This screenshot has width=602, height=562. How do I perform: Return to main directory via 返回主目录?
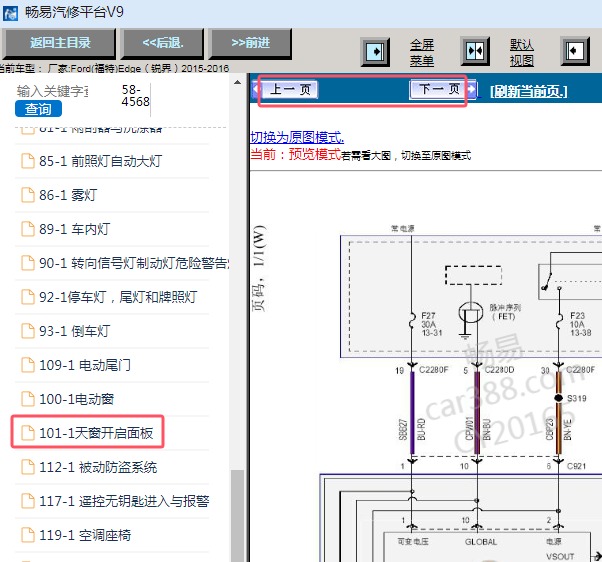(60, 43)
